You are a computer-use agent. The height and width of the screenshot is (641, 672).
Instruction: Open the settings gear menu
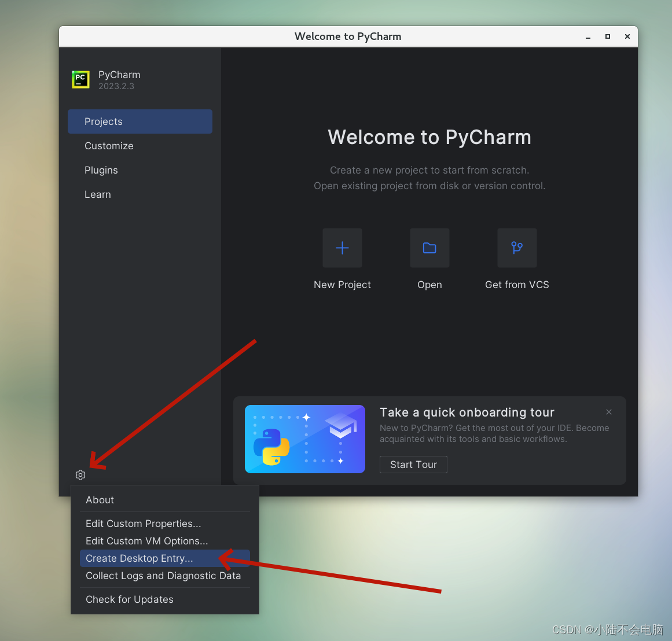tap(80, 475)
